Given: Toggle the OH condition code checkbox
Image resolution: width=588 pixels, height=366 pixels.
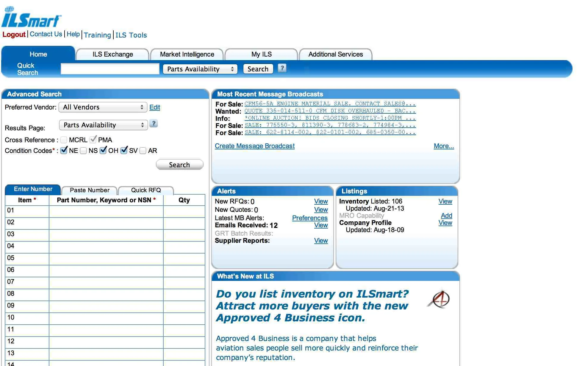Looking at the screenshot, I should [x=103, y=151].
